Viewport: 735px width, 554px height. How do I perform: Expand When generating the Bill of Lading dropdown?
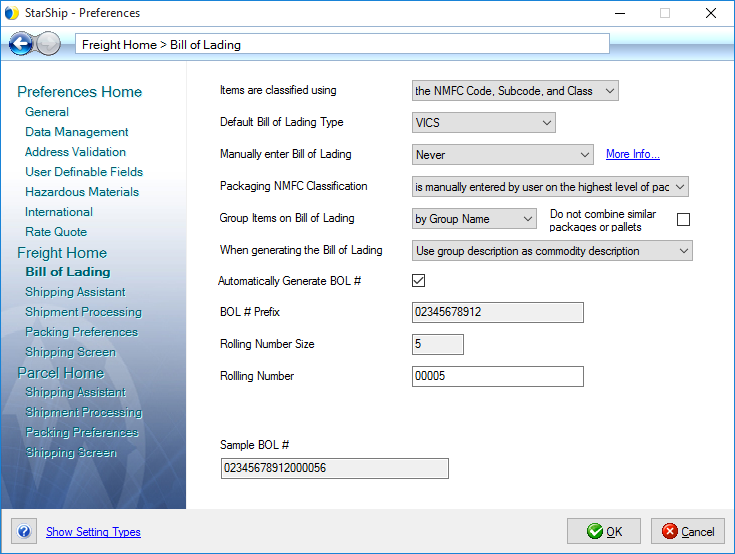pos(552,251)
